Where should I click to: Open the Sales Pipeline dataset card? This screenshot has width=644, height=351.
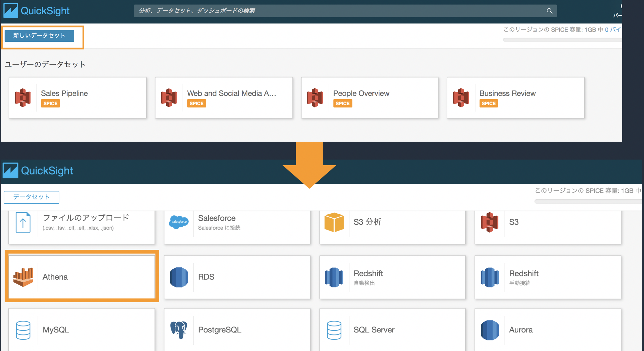click(78, 98)
